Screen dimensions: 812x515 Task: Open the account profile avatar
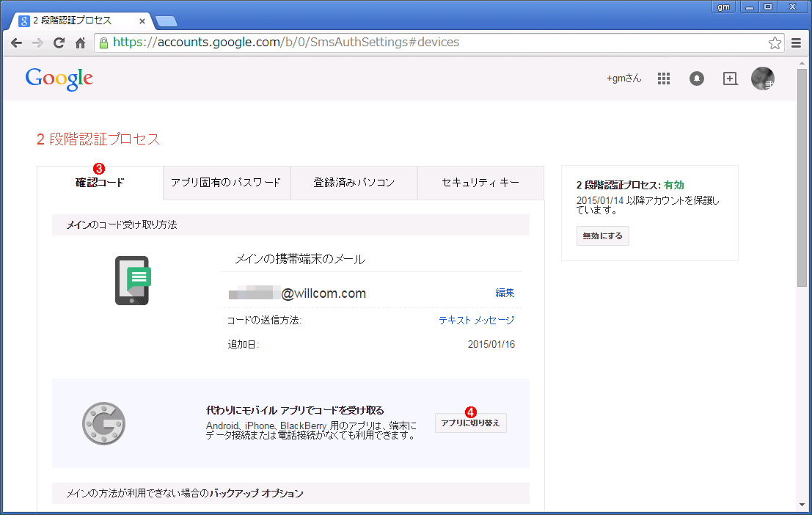pos(763,78)
